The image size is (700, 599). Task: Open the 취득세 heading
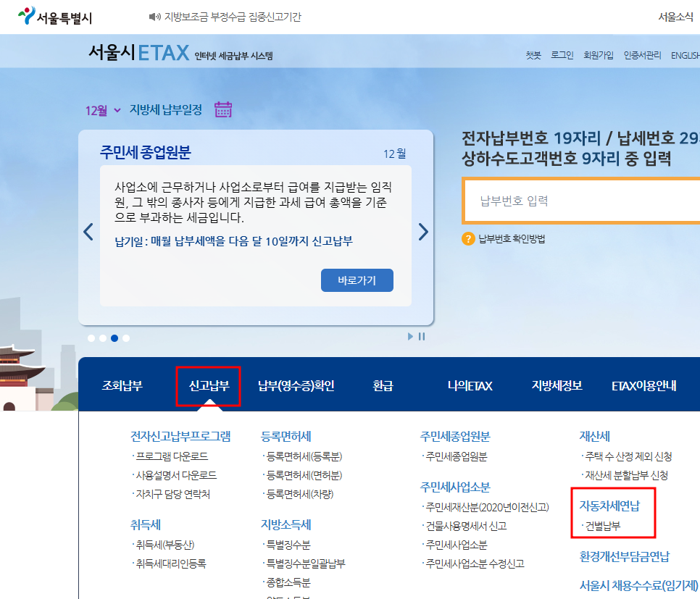point(146,525)
